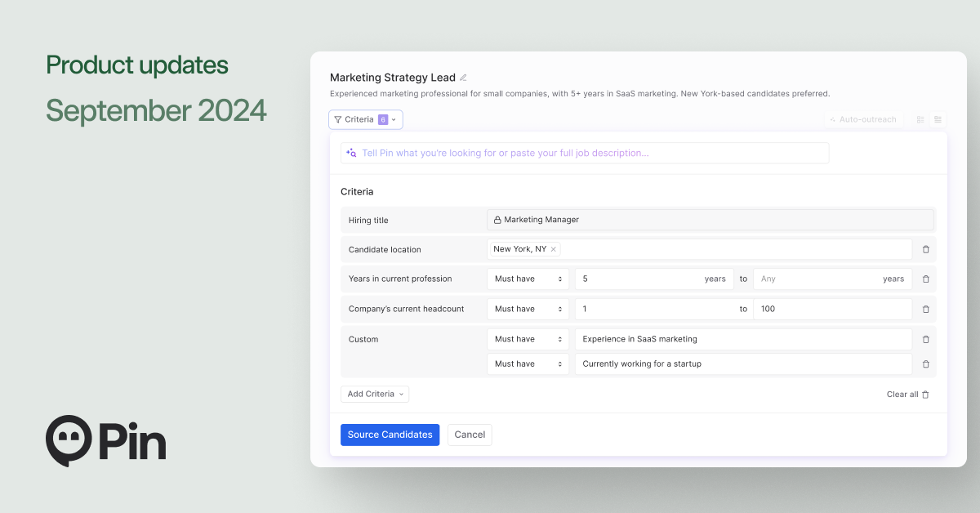Remove the New York, NY location tag
The height and width of the screenshot is (513, 980).
pyautogui.click(x=553, y=249)
